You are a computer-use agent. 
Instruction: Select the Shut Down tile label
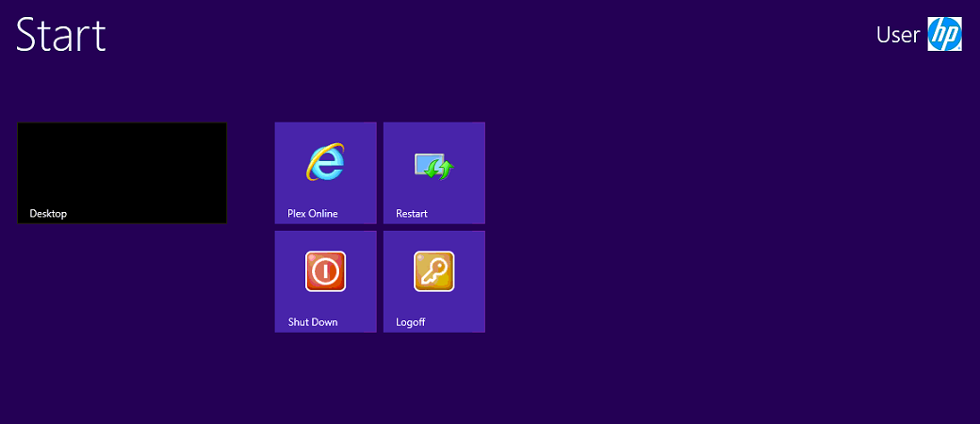(x=313, y=322)
